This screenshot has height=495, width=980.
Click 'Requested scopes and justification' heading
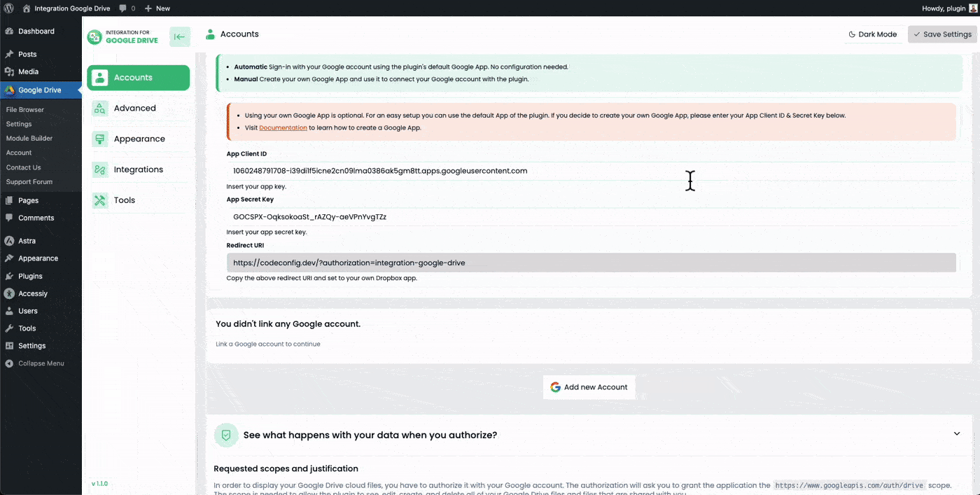pyautogui.click(x=286, y=468)
